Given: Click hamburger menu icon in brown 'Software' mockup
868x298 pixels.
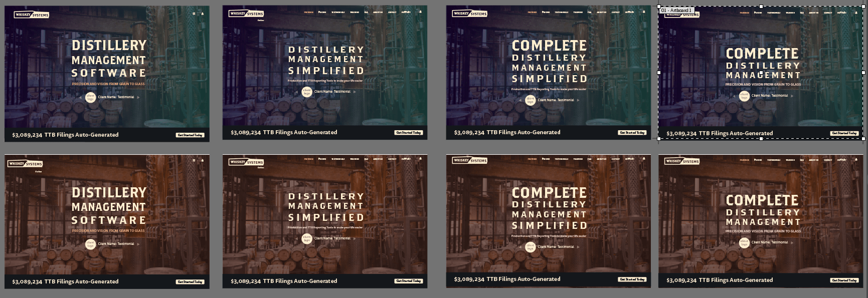Looking at the screenshot, I should (x=194, y=161).
